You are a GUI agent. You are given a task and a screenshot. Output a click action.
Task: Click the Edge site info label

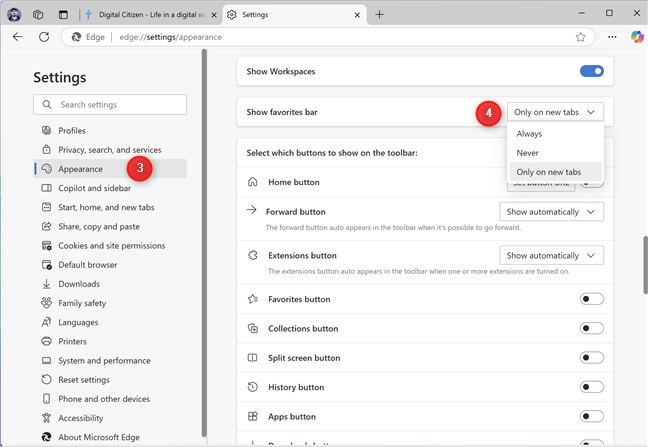point(88,37)
